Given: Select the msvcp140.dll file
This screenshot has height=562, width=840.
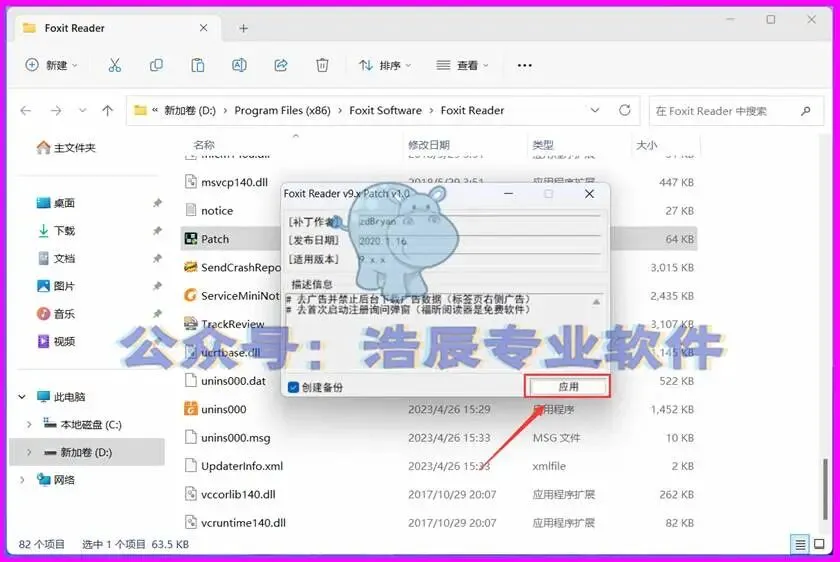Looking at the screenshot, I should [x=234, y=183].
